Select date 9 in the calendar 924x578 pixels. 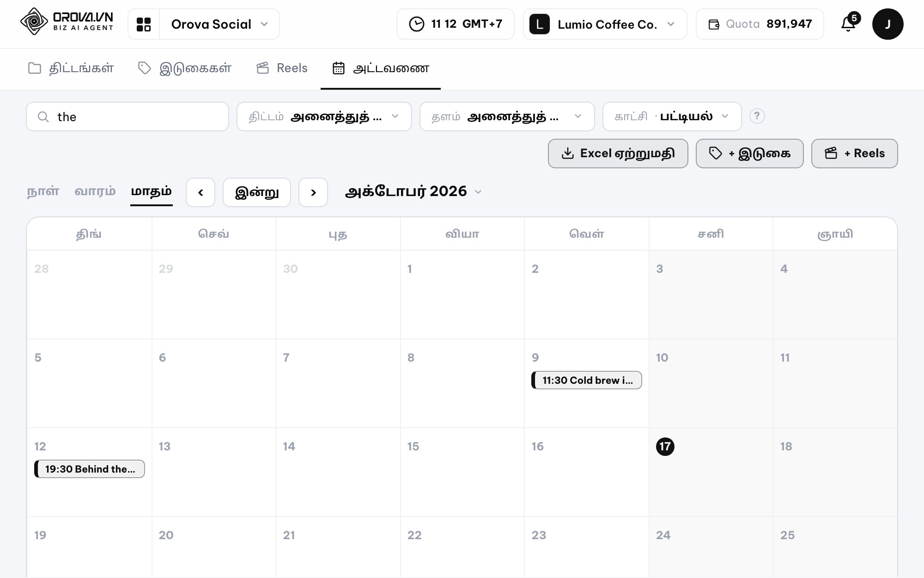(x=535, y=357)
